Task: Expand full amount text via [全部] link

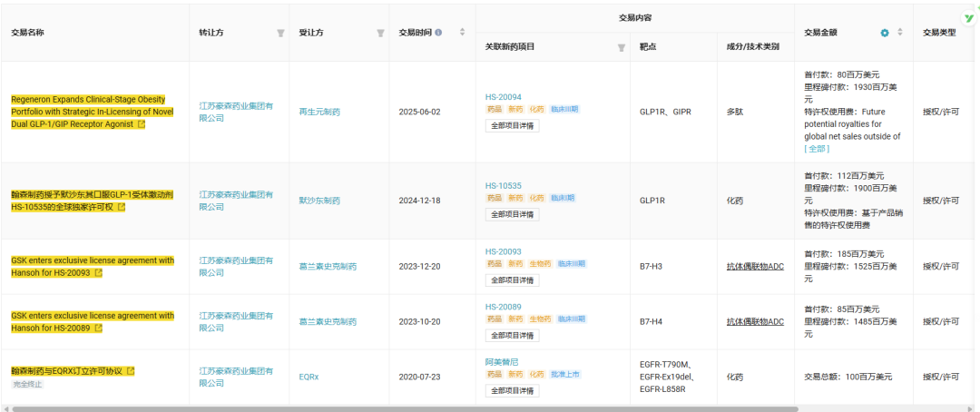Action: pos(817,149)
